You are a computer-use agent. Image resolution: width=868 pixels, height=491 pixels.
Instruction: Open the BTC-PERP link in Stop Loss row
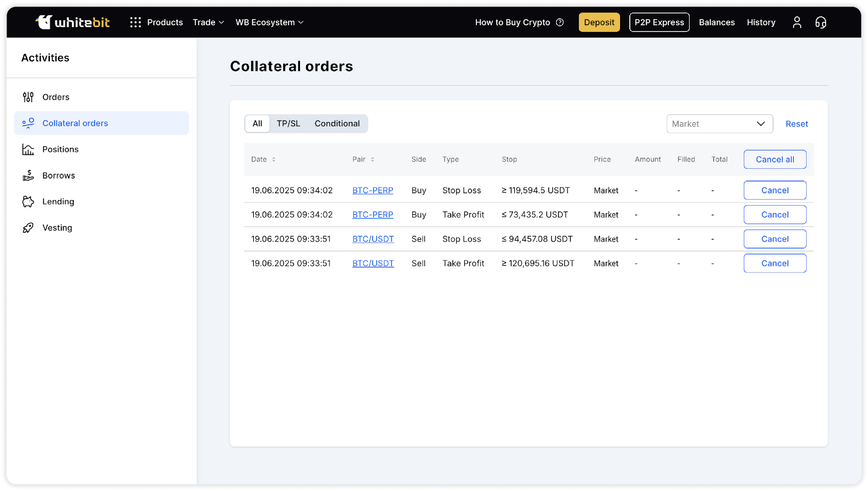pos(373,190)
